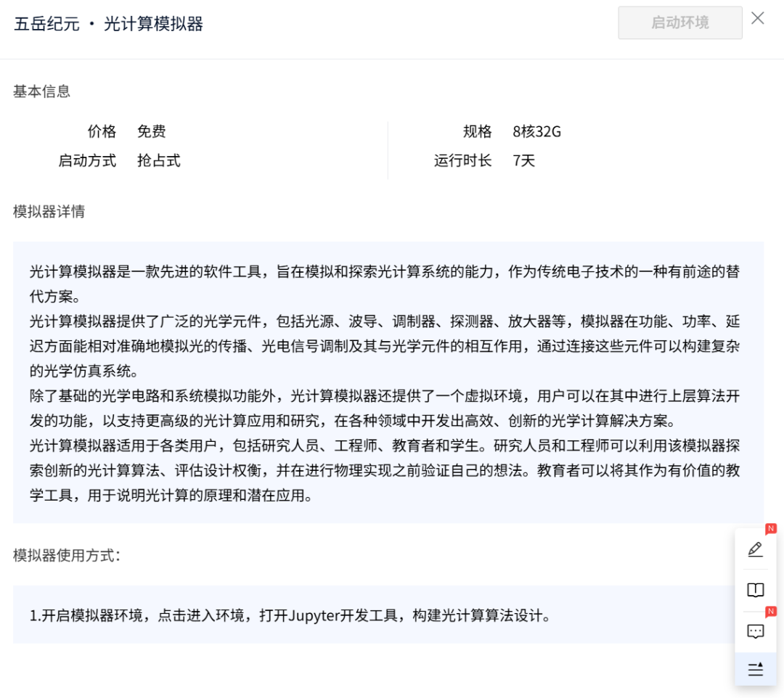Click the 启动环境 button

(x=679, y=22)
